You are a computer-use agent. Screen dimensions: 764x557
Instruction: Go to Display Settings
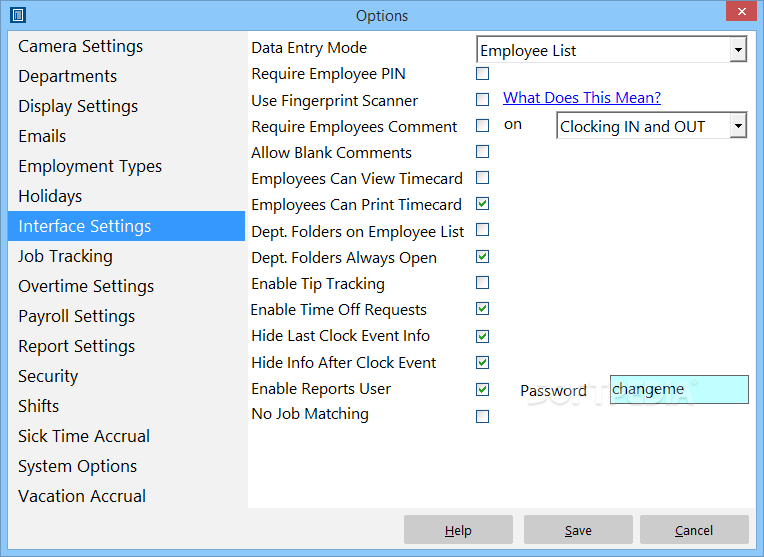[x=126, y=106]
